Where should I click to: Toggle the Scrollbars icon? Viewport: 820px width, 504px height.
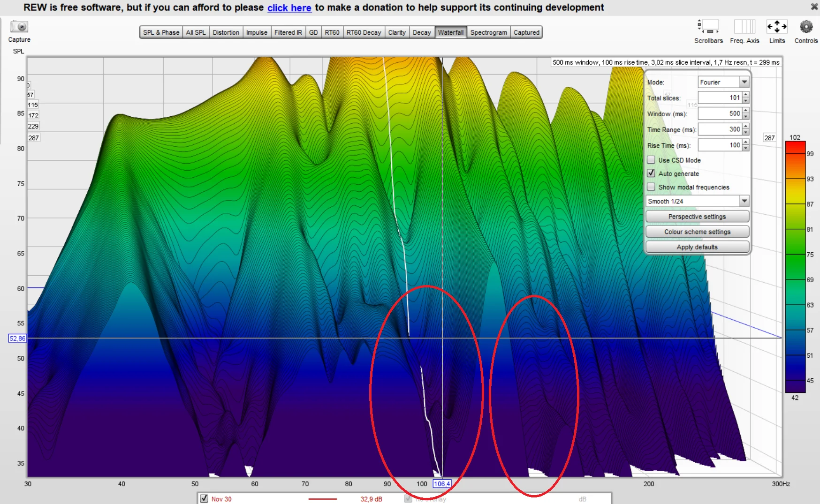[x=708, y=26]
